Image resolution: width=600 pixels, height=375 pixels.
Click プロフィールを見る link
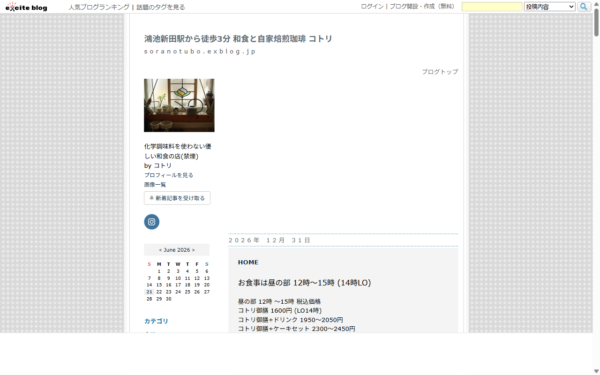[169, 175]
